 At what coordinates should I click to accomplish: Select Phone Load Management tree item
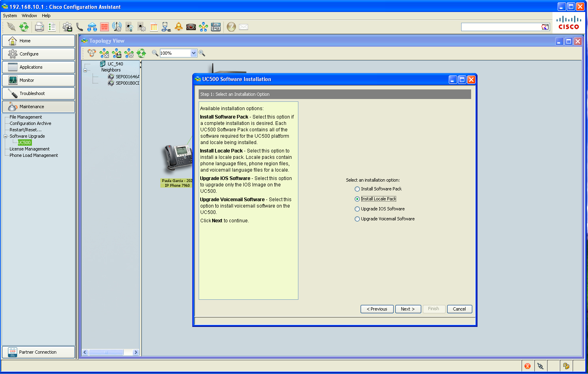(x=34, y=155)
